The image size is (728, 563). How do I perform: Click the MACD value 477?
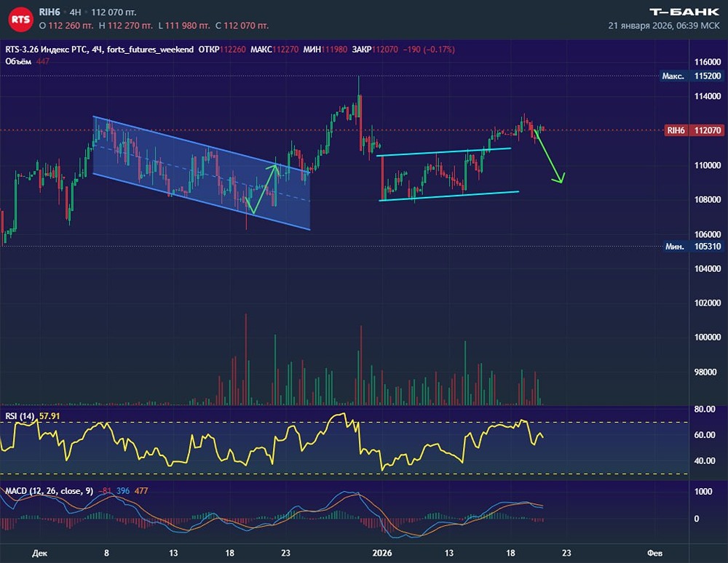[x=141, y=491]
